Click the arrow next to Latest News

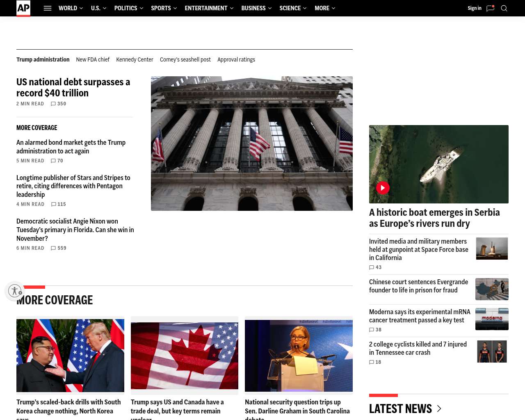tap(439, 409)
